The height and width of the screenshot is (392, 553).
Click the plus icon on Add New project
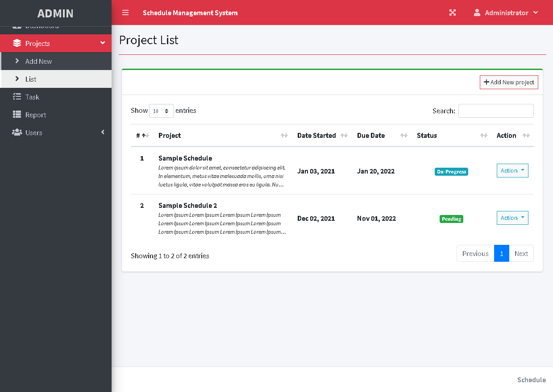(x=486, y=82)
